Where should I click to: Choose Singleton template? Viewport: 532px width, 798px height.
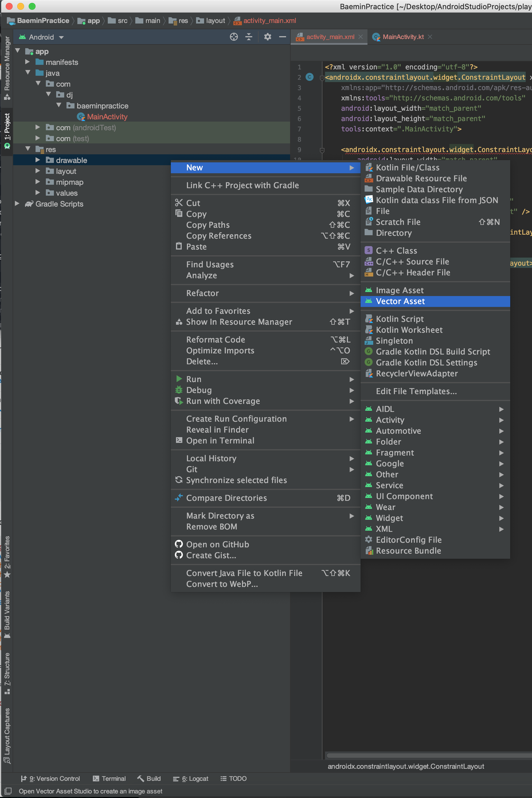point(435,340)
